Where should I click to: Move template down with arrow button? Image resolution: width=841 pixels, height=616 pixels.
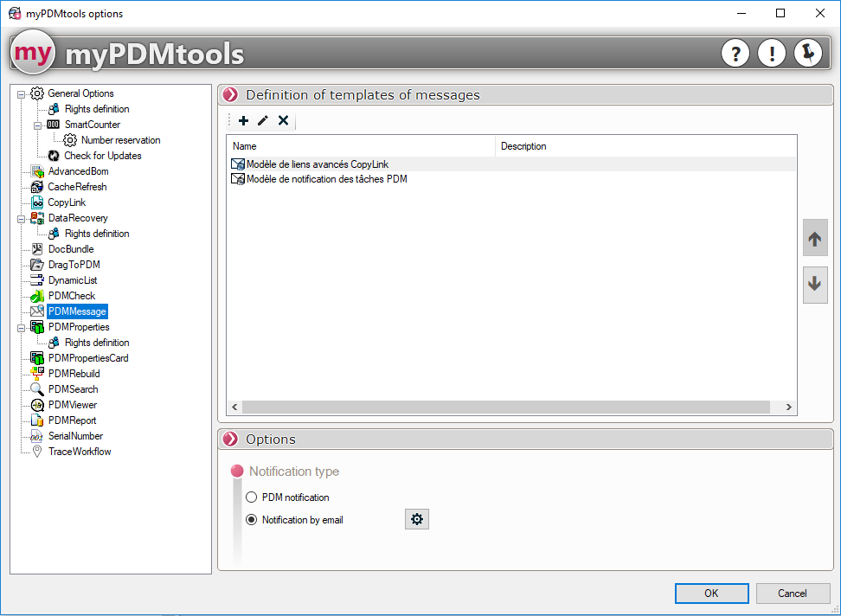click(815, 284)
